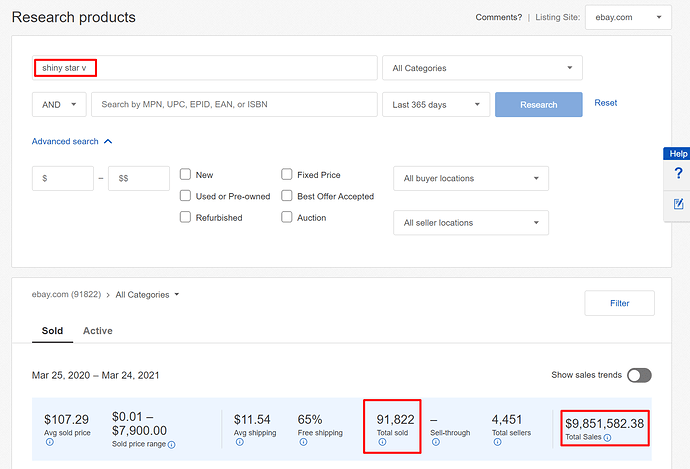This screenshot has width=690, height=469.
Task: Click the info icon under Avg sold price
Action: (x=49, y=441)
